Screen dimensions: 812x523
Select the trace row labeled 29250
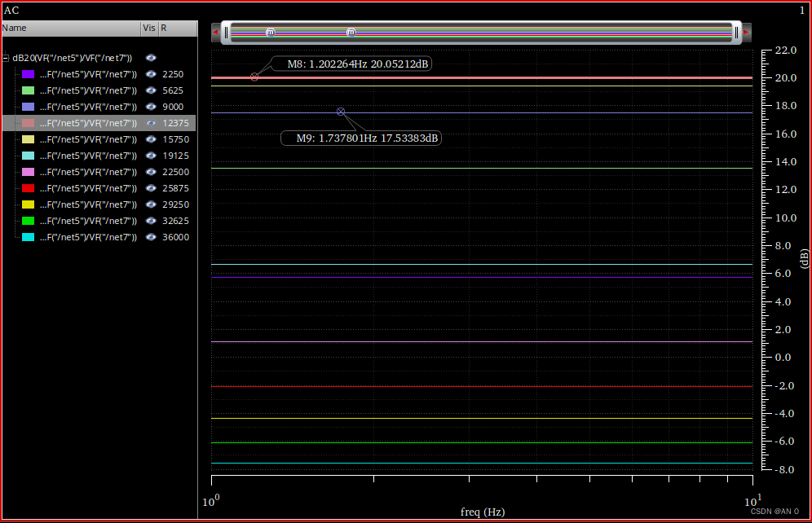[99, 204]
